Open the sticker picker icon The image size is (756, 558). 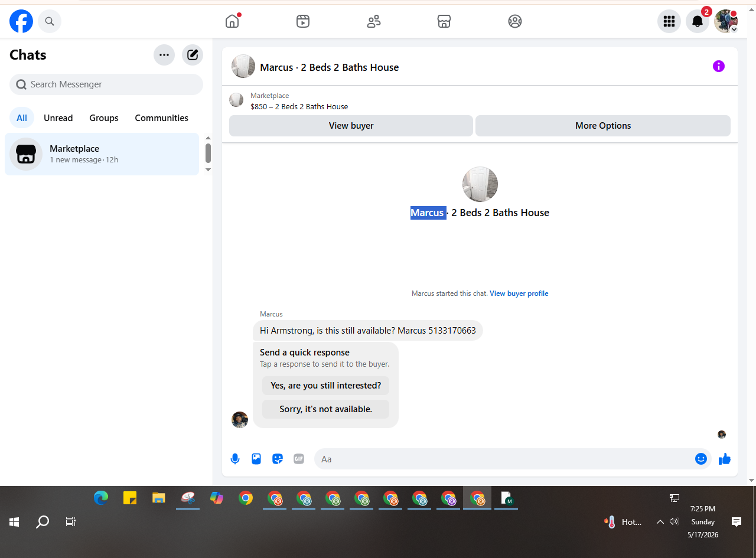point(278,459)
